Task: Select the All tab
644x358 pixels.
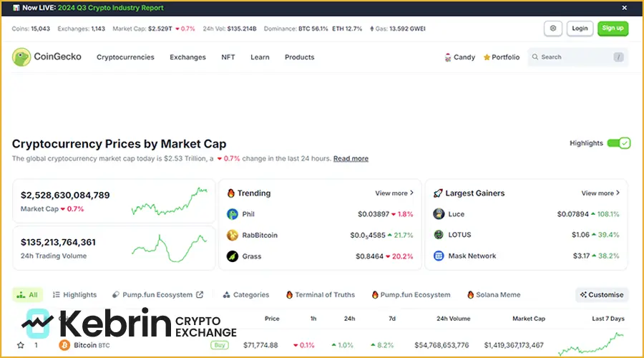Action: click(27, 295)
